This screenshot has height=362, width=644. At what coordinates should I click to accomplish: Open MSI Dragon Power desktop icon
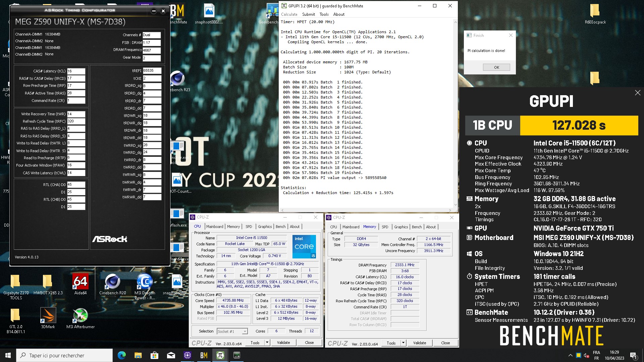(x=145, y=287)
